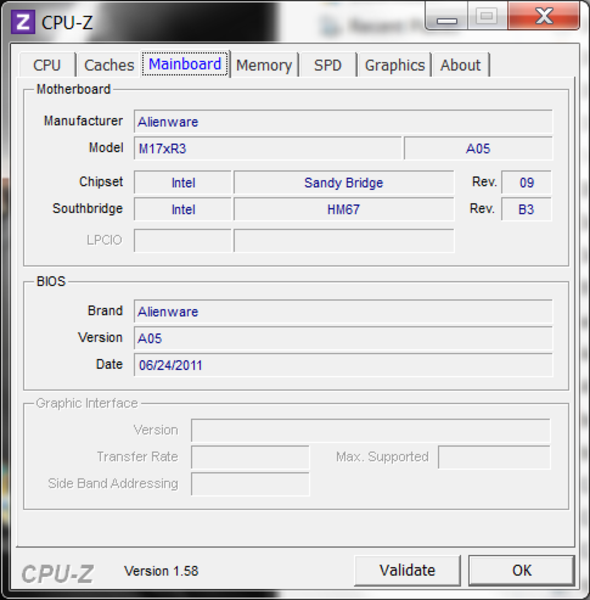Click the BIOS Brand label
The image size is (590, 600).
[105, 311]
